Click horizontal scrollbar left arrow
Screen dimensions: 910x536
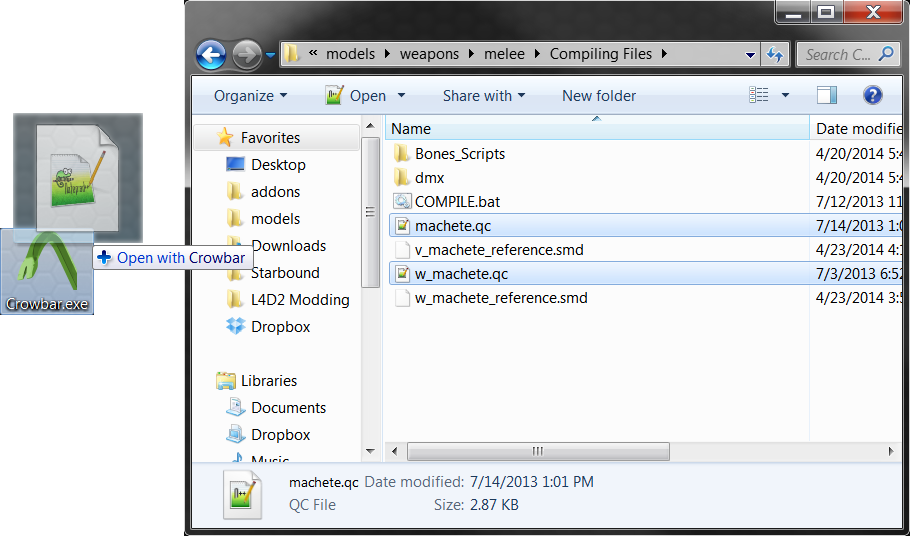[395, 451]
